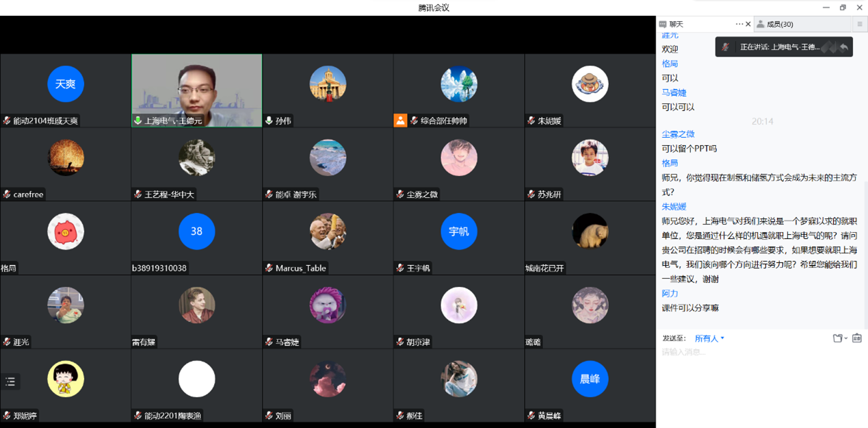Select the 聊天 chat tab
868x428 pixels.
(x=676, y=24)
